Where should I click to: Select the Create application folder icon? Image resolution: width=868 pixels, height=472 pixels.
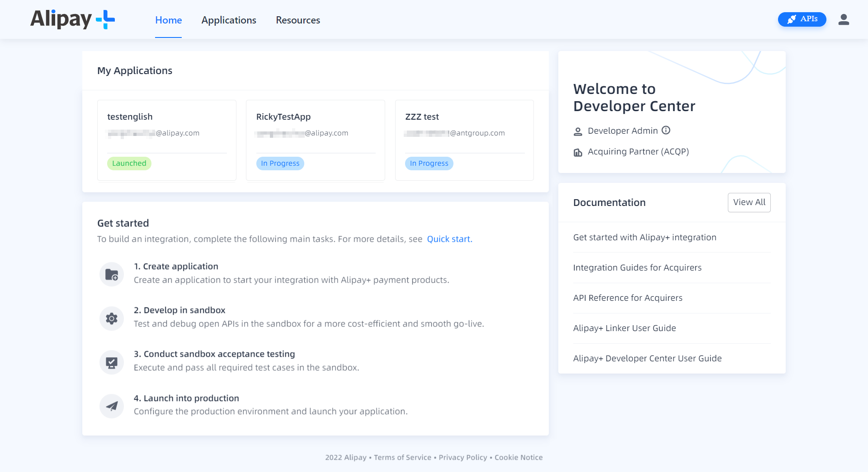point(111,274)
